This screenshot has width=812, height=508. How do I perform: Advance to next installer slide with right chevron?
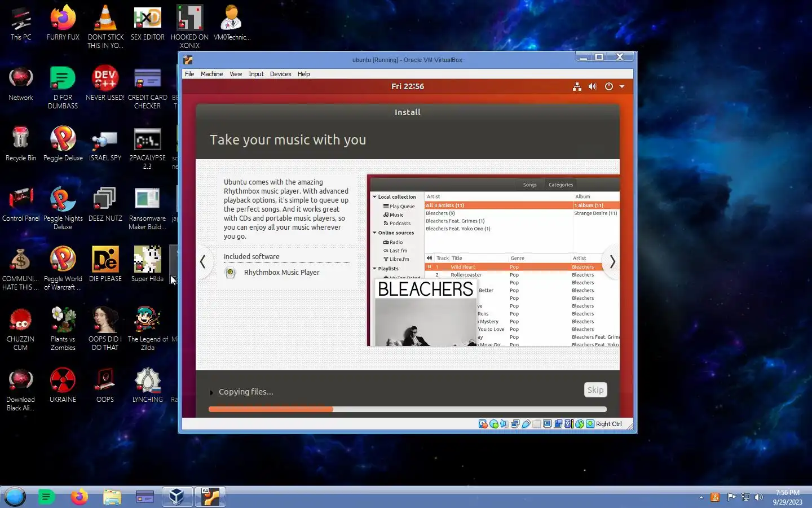pos(612,261)
